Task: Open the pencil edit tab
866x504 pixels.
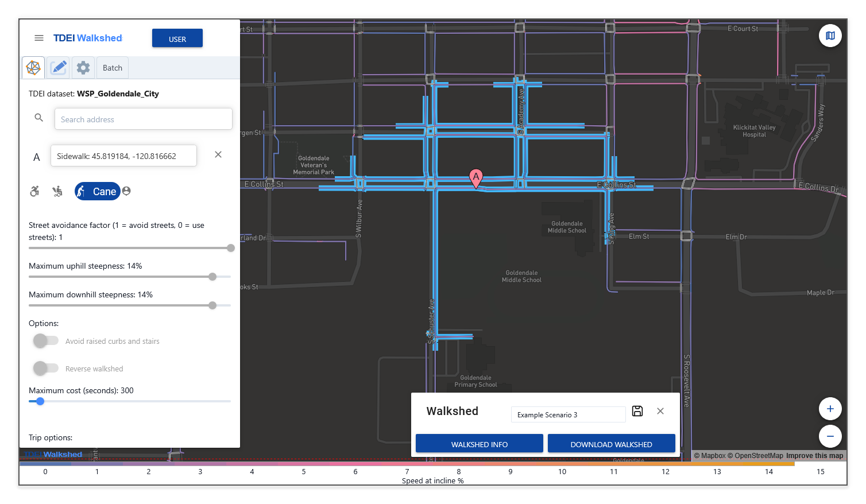Action: 59,68
